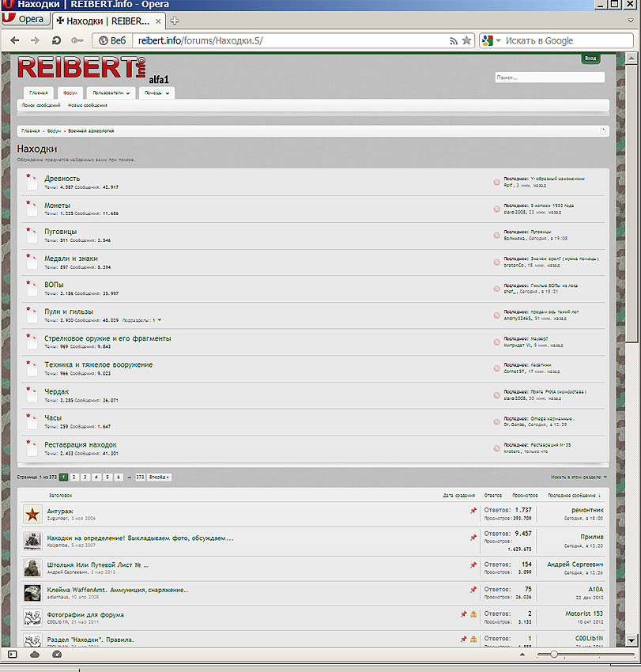641x672 pixels.
Task: Click Вперёд next page button
Action: click(x=159, y=477)
